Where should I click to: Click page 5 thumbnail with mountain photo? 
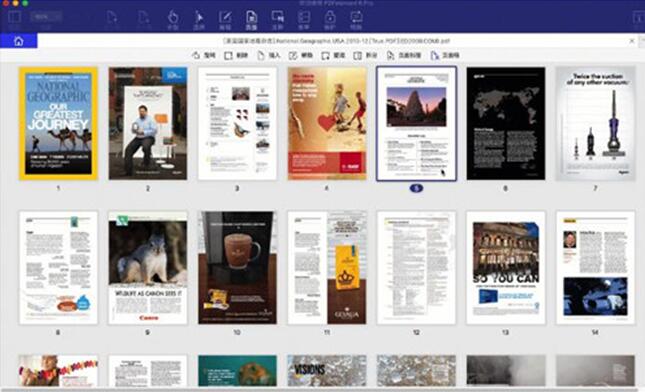coord(416,123)
